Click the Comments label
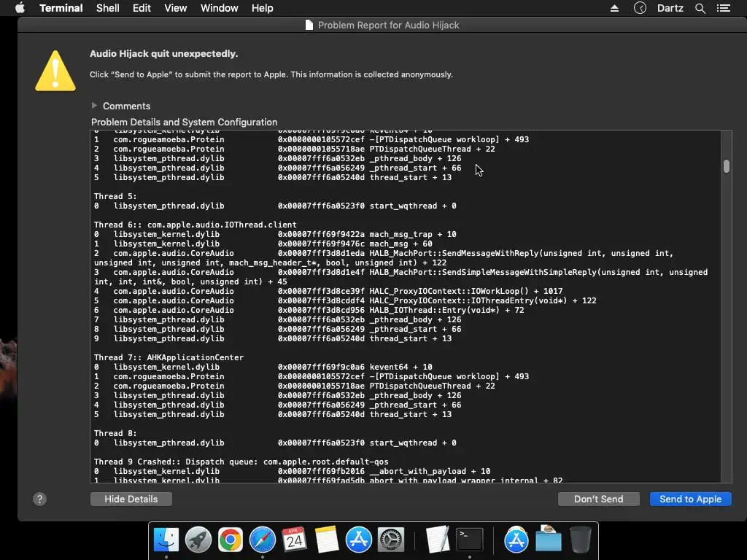 pyautogui.click(x=127, y=106)
